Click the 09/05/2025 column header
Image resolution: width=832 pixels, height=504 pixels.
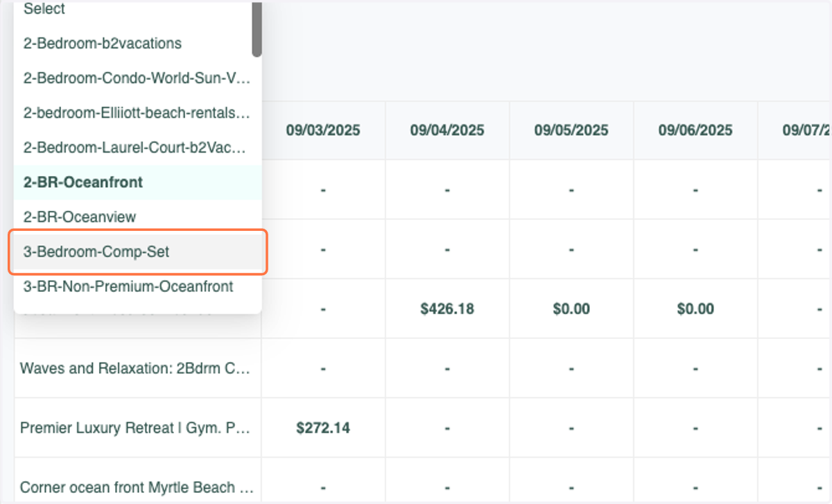click(571, 130)
